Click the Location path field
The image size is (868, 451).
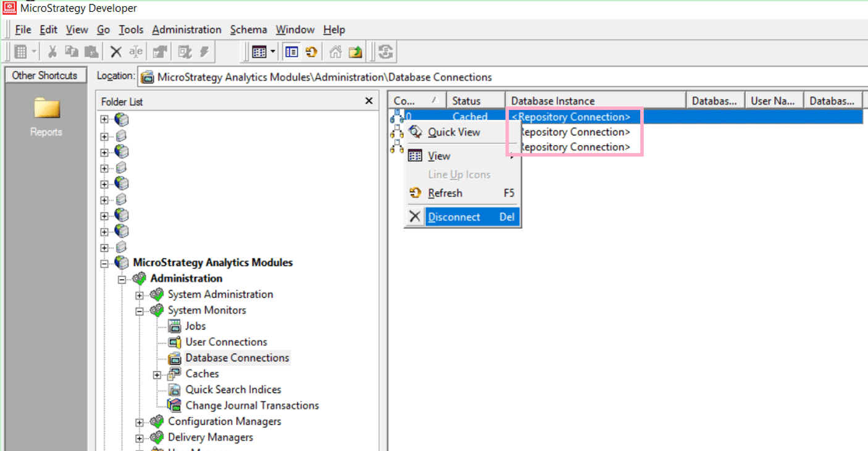point(502,77)
